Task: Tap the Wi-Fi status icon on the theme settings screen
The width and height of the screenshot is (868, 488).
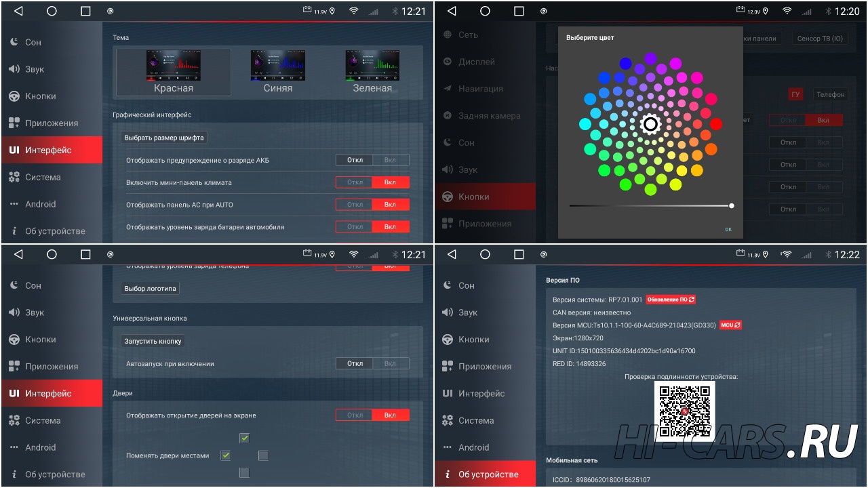Action: [353, 11]
